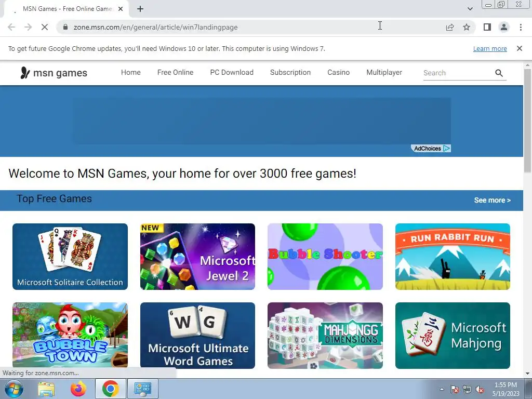Click the Action Center flag tray icon

coord(454,389)
